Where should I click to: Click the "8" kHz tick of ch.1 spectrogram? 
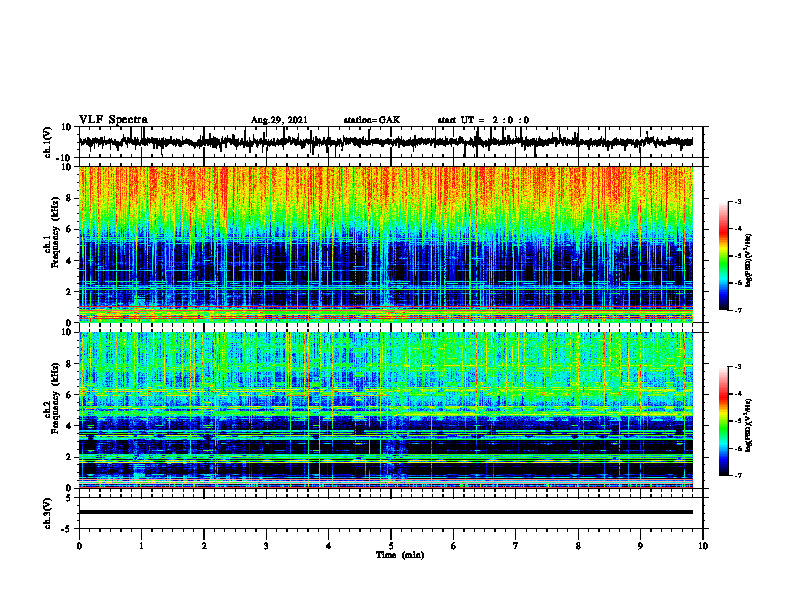(69, 198)
